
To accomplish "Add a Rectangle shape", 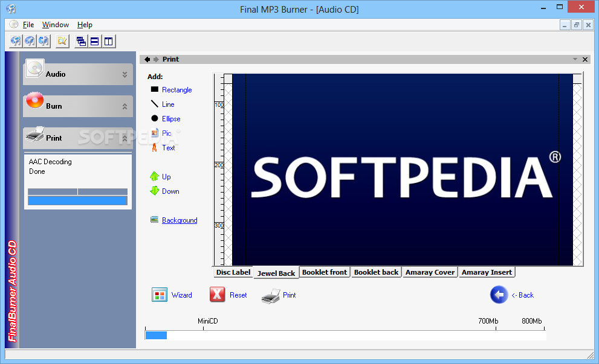I will [x=177, y=90].
